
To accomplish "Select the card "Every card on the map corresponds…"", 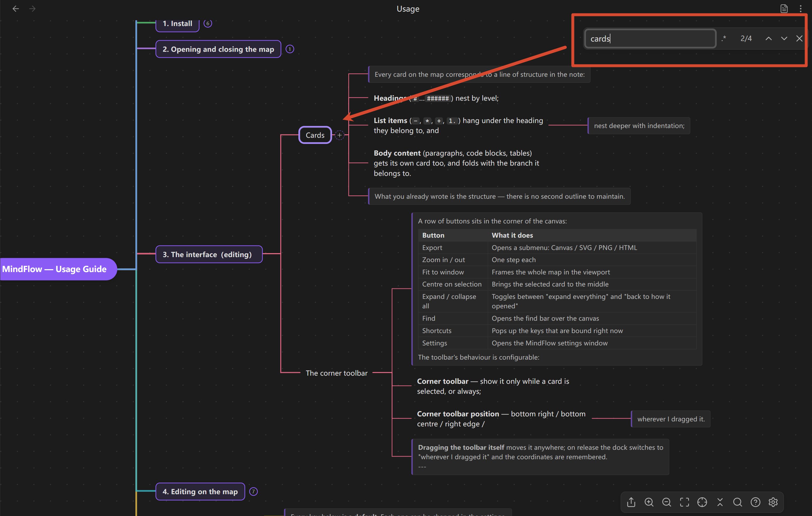I will tap(479, 75).
